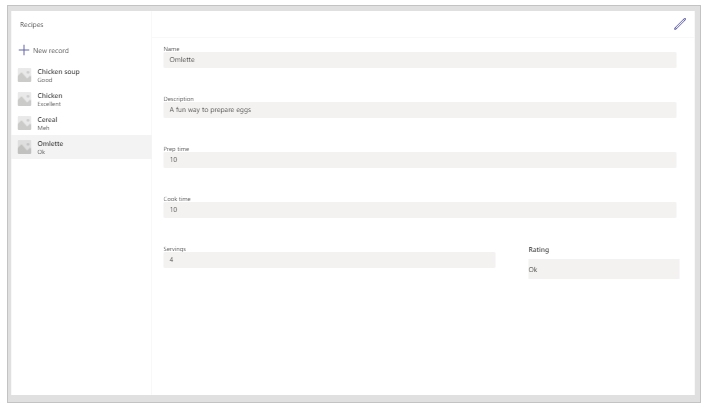Click the Meh subtitle under Cereal
Image resolution: width=711 pixels, height=412 pixels.
click(43, 128)
